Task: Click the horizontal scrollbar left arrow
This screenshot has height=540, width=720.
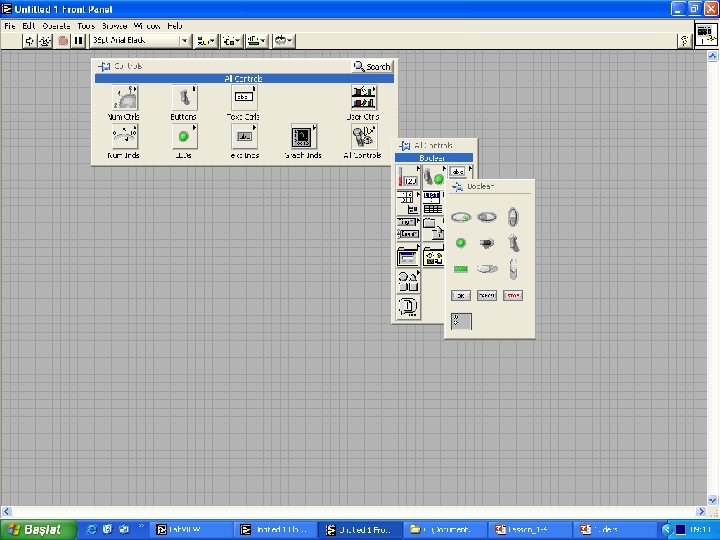Action: [x=6, y=511]
